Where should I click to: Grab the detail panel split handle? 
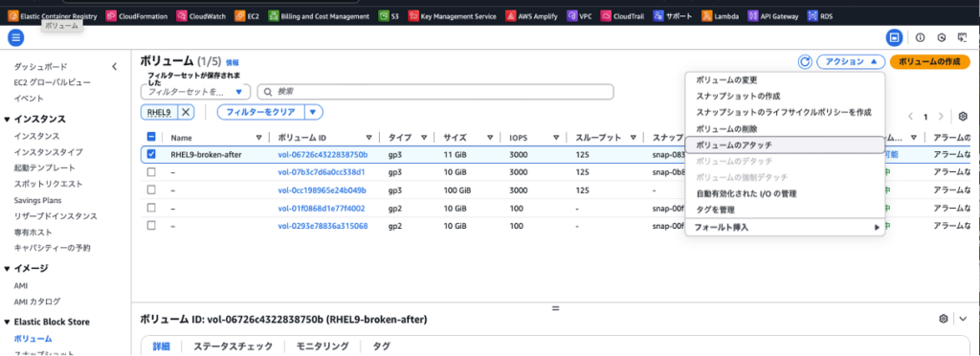coord(555,308)
